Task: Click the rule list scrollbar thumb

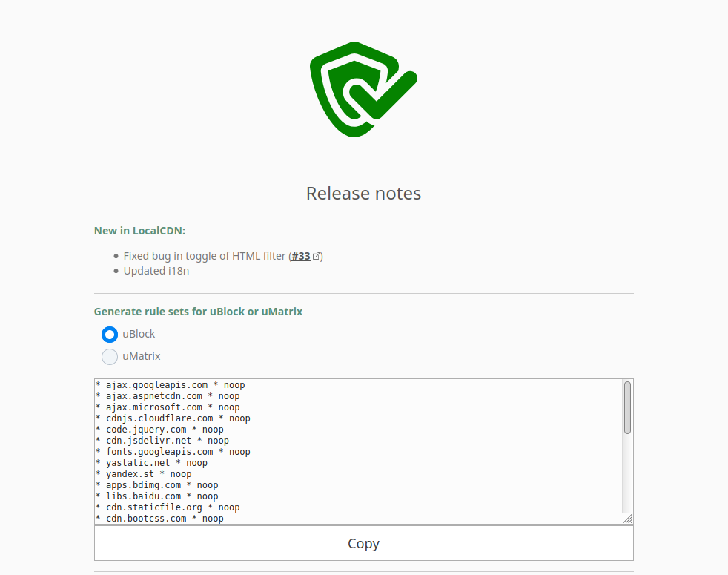Action: pos(627,407)
